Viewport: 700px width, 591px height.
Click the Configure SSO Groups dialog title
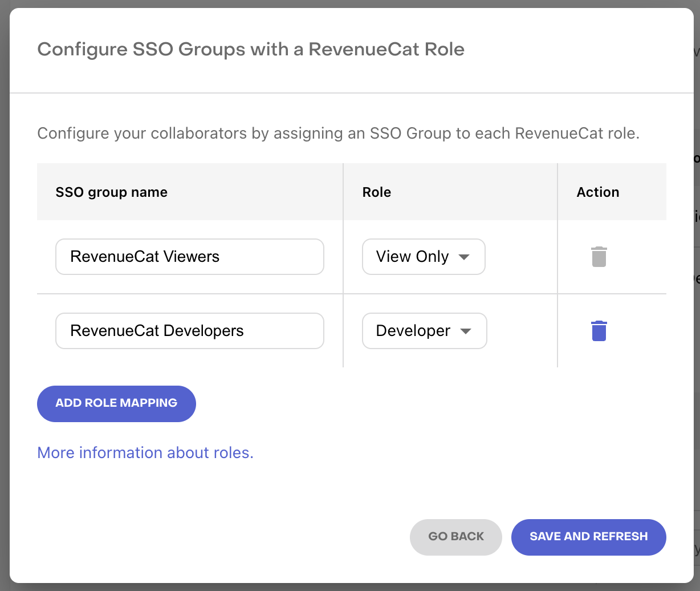click(x=251, y=50)
